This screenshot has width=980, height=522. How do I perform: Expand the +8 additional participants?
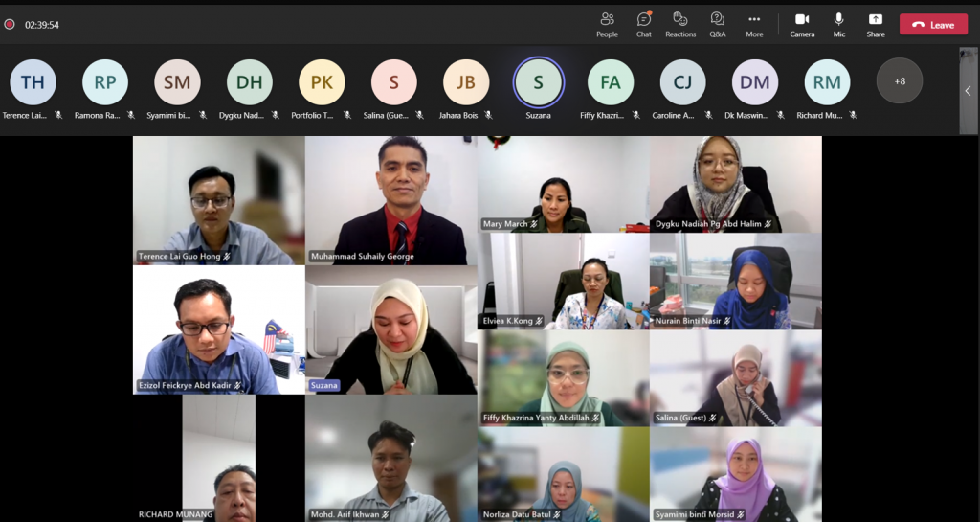point(900,80)
